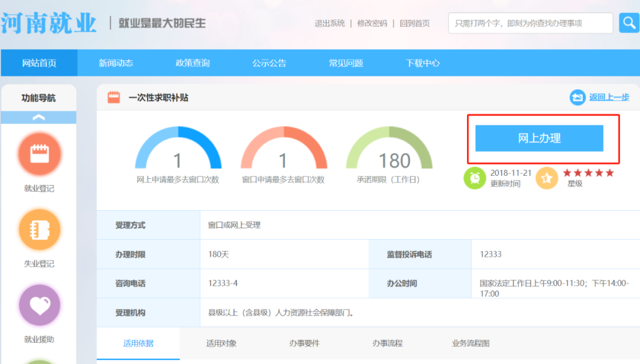Click the 河南就业 site logo
Screen dimensions: 640x364
pos(49,23)
